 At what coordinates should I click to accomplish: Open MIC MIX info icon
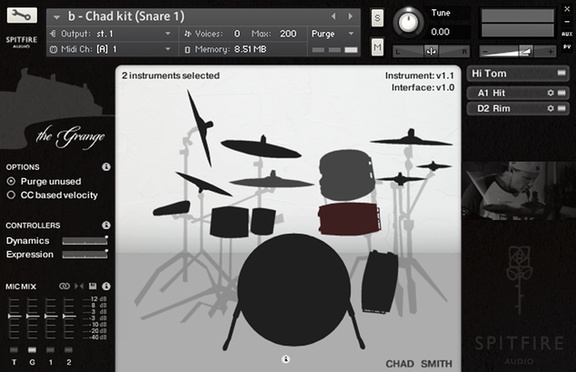click(x=106, y=286)
